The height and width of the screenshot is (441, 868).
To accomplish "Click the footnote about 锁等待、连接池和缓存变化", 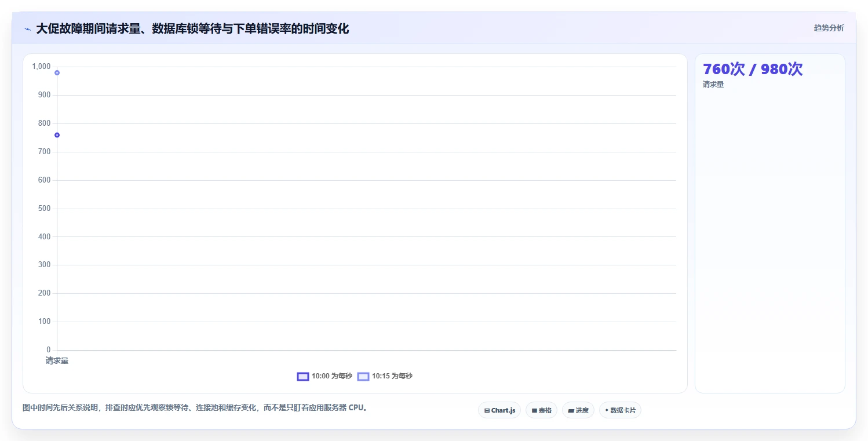I will [195, 408].
